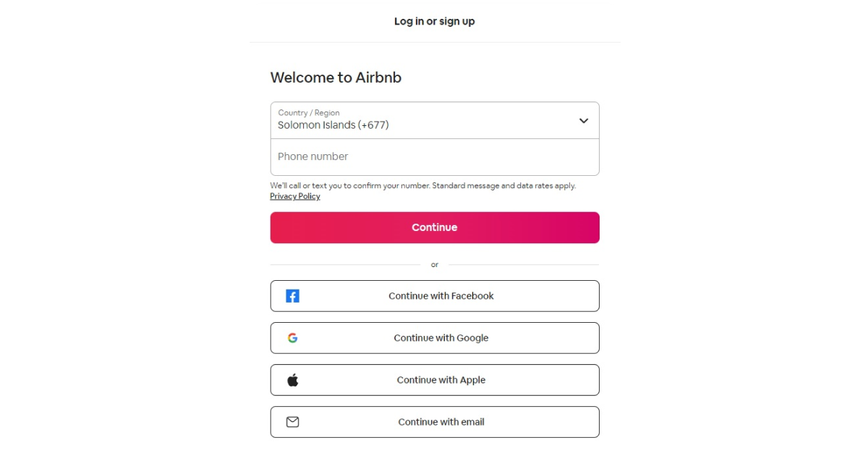Image resolution: width=868 pixels, height=456 pixels.
Task: Open the Privacy Policy link
Action: 295,196
